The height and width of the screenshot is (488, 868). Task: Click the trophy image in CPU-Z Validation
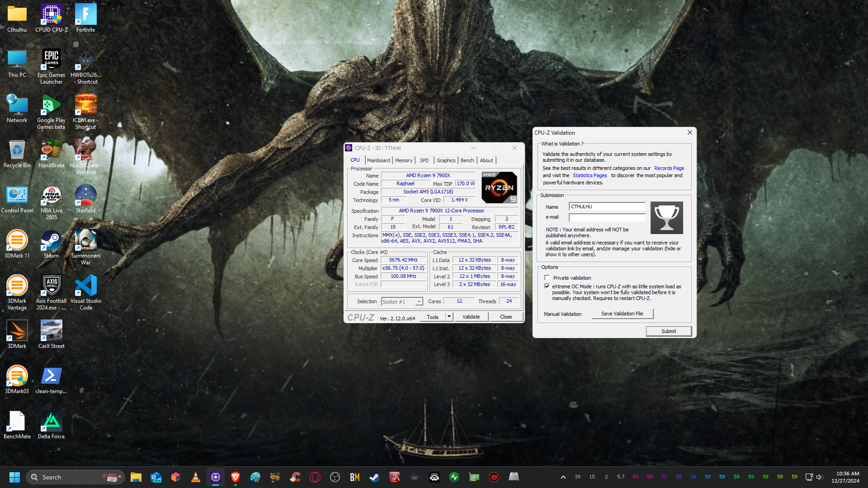tap(666, 218)
